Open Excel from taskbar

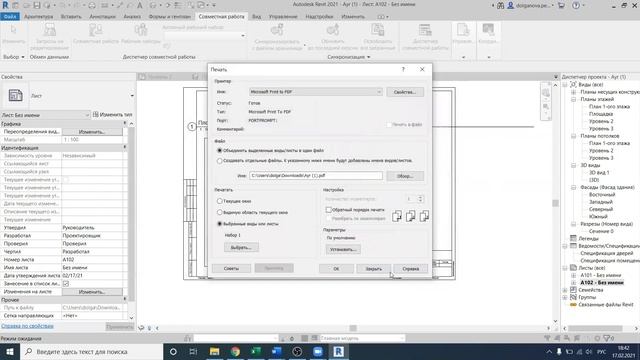(x=256, y=351)
